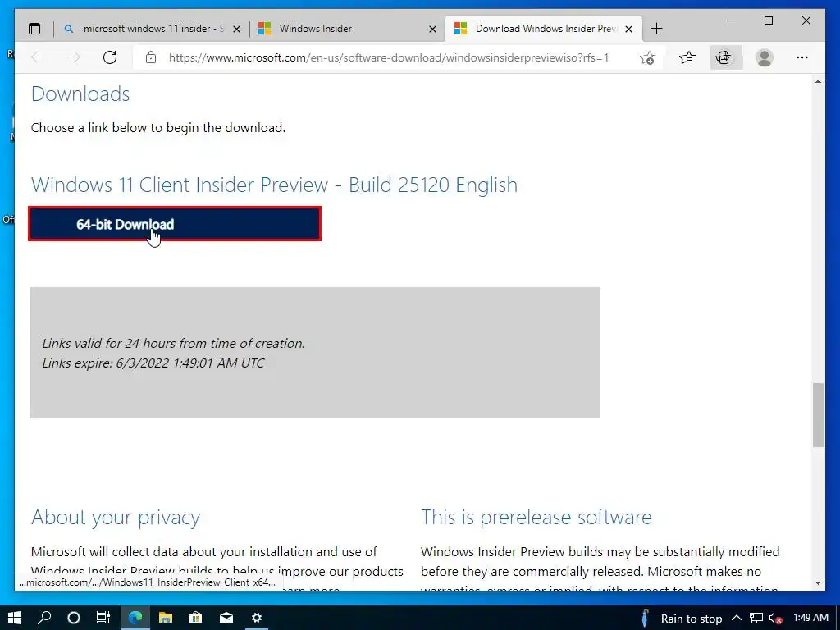Viewport: 840px width, 630px height.
Task: Add this page to favorites
Action: point(648,57)
